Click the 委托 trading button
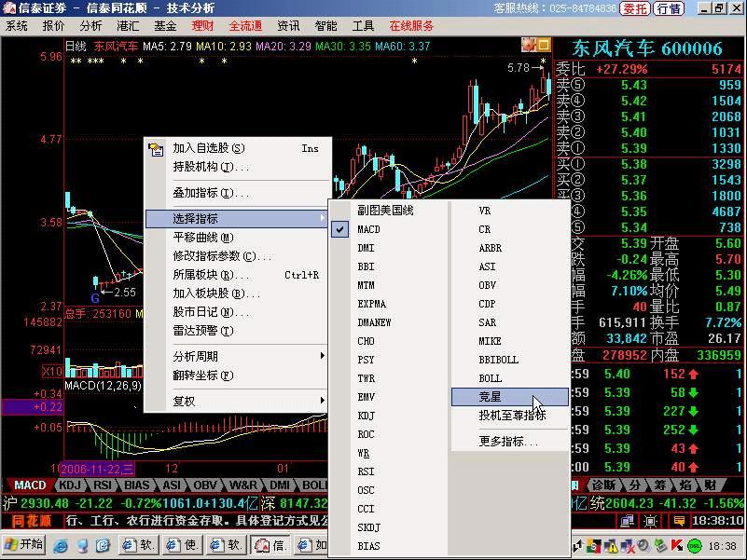This screenshot has width=747, height=560. [635, 8]
